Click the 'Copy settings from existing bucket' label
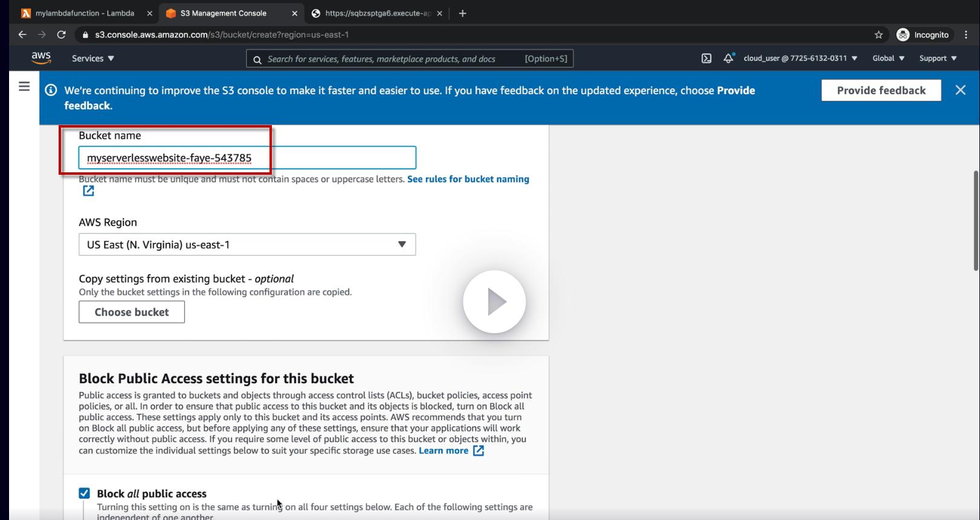This screenshot has height=520, width=980. coord(186,279)
